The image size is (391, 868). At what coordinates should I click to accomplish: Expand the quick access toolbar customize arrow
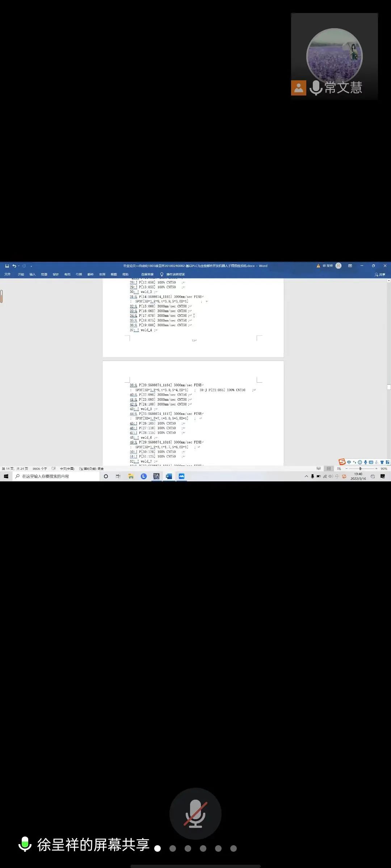pyautogui.click(x=31, y=266)
